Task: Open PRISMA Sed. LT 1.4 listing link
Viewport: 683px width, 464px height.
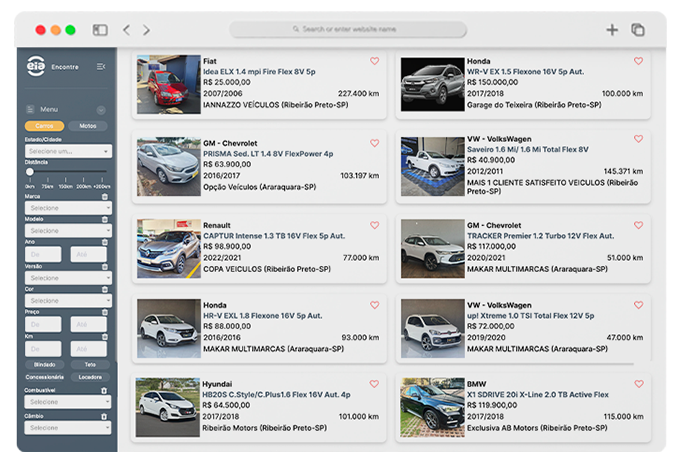Action: tap(268, 154)
